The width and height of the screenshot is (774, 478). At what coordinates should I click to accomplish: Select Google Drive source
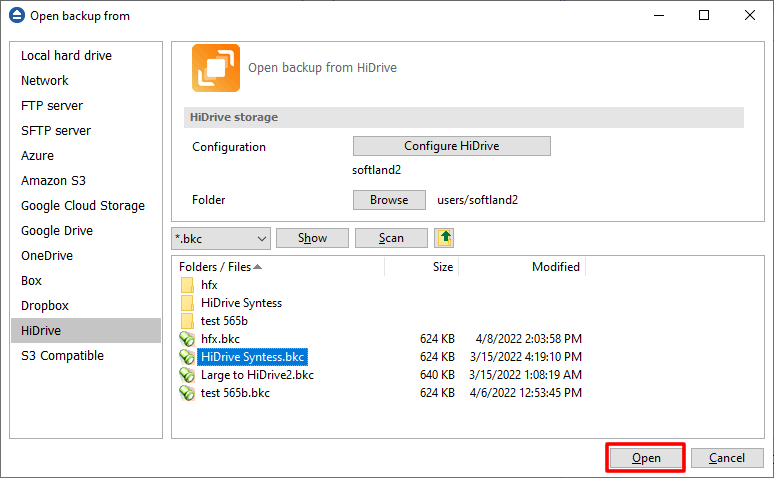tap(86, 231)
